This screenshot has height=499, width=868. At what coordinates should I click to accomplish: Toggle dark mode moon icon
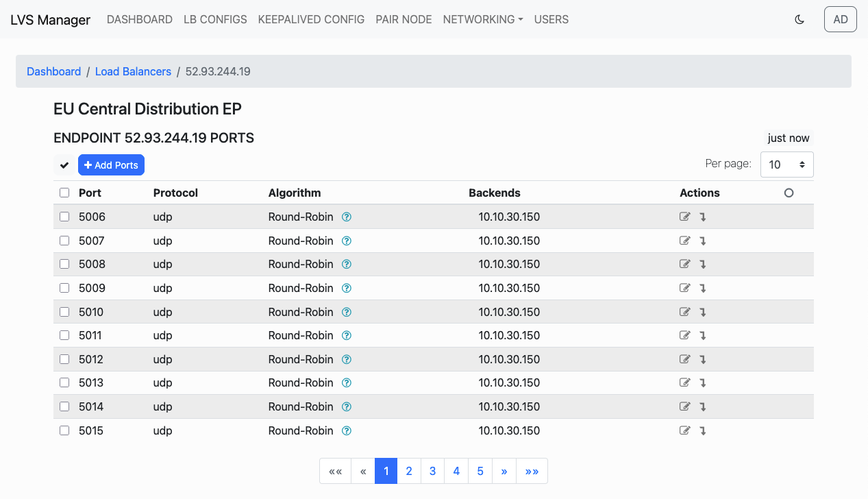tap(799, 20)
